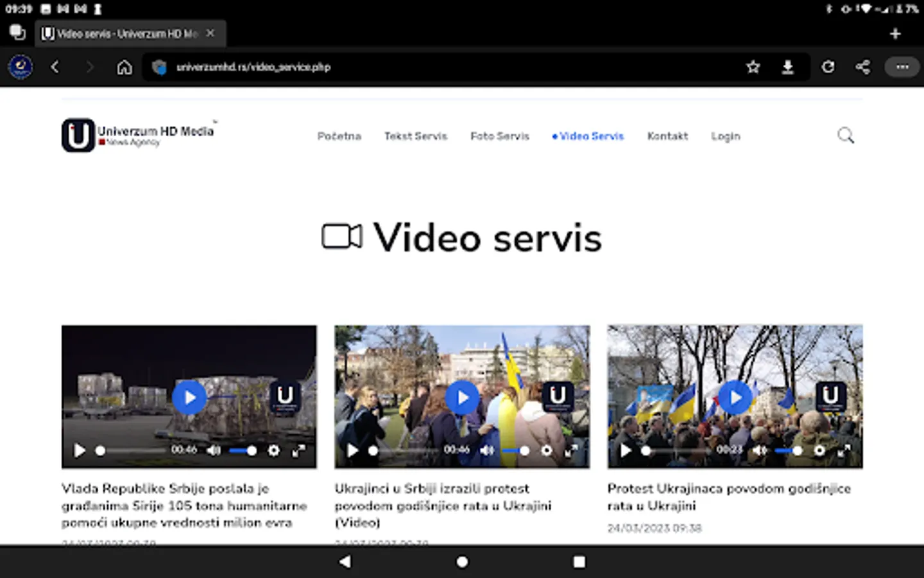The image size is (924, 578).
Task: Click small play control on Sirija aid video
Action: [80, 450]
